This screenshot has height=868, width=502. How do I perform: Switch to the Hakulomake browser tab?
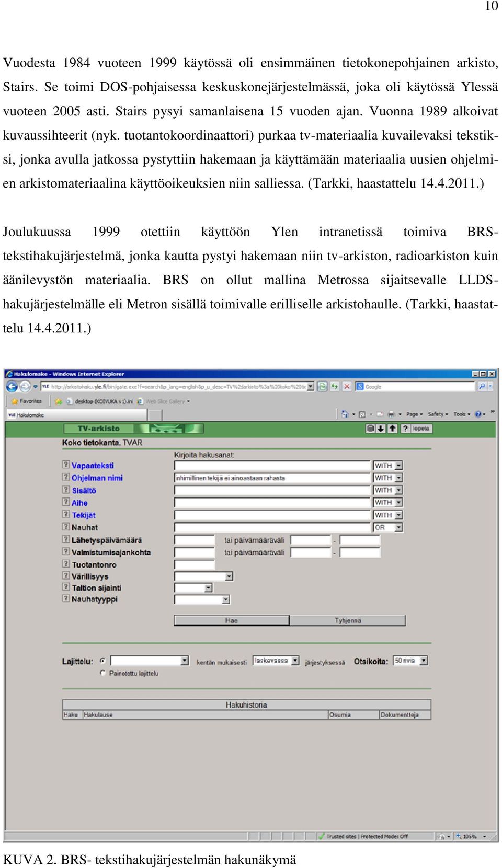click(x=76, y=415)
